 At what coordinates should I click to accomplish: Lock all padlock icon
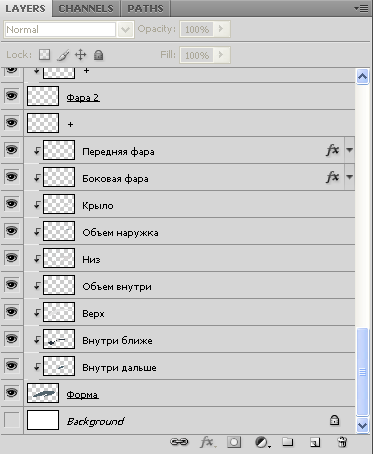click(x=98, y=55)
